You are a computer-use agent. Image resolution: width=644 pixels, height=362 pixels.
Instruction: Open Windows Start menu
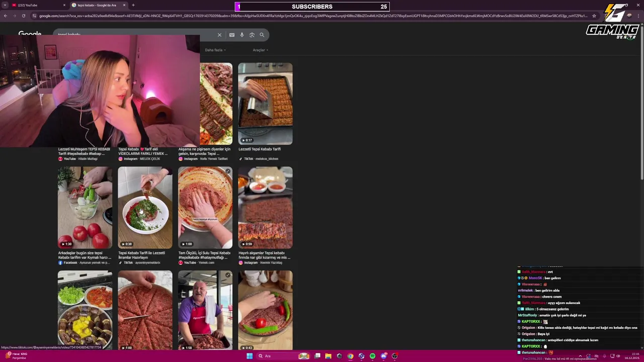(249, 356)
